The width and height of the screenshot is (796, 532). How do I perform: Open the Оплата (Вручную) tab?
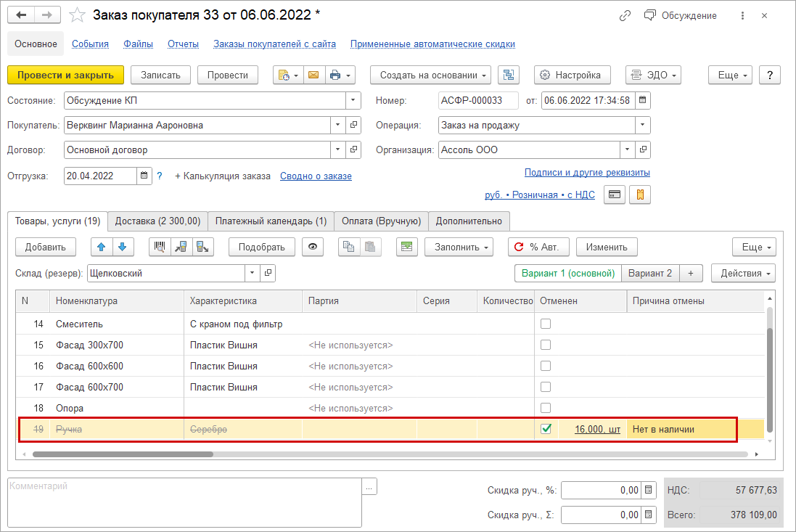(x=381, y=221)
